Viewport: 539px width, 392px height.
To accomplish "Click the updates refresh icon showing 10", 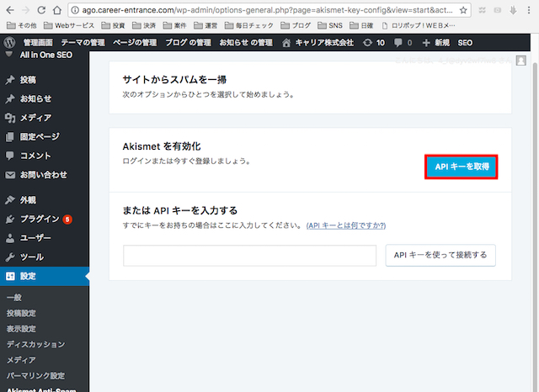I will (367, 42).
